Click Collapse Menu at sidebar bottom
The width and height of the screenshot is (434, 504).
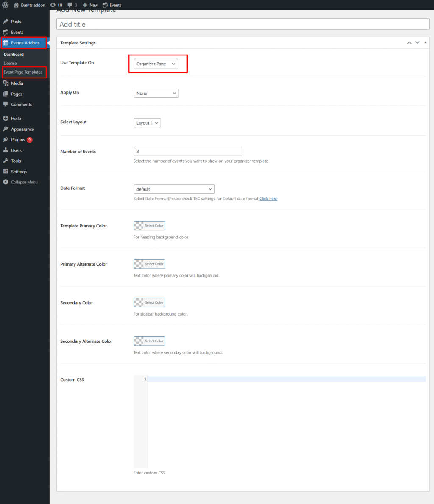pos(23,182)
